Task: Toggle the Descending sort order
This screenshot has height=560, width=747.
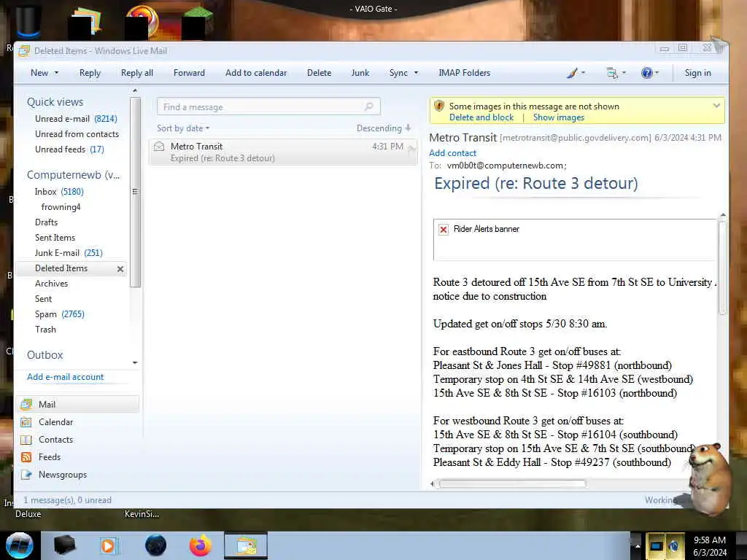Action: pos(384,128)
